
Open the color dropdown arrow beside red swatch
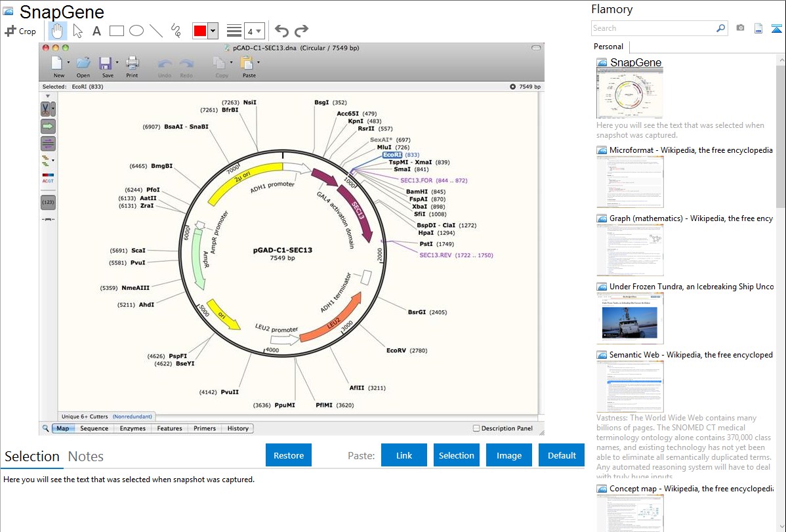(213, 31)
